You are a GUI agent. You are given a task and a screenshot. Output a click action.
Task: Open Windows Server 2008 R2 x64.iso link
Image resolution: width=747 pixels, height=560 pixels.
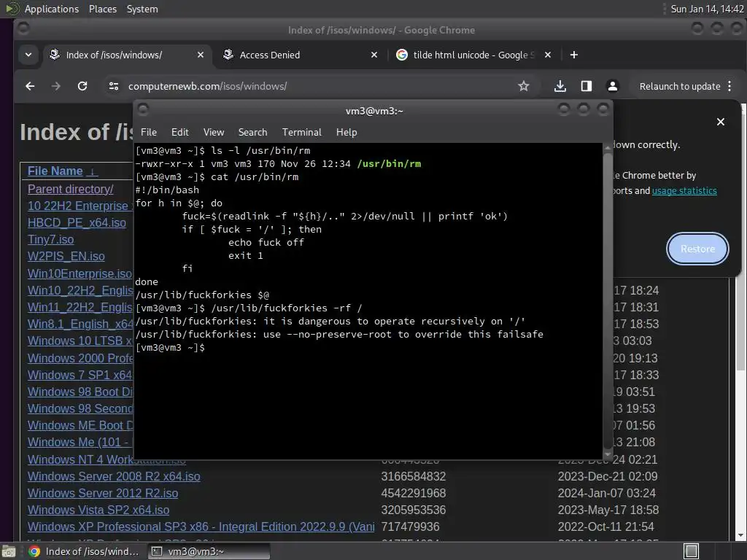tap(114, 476)
